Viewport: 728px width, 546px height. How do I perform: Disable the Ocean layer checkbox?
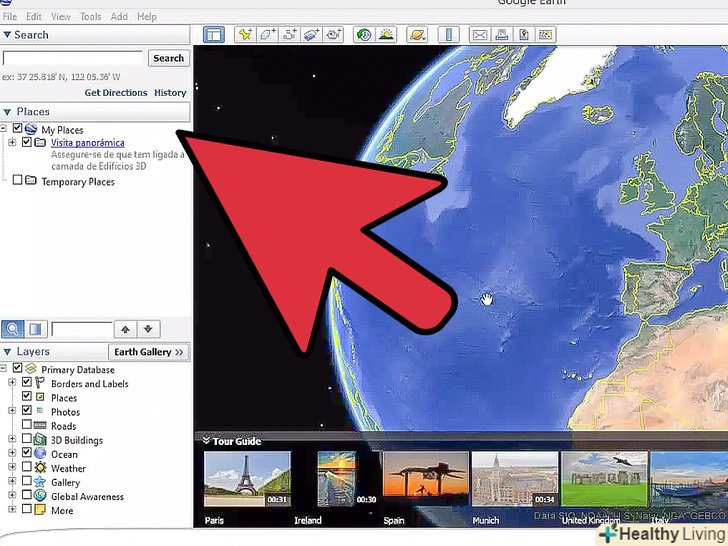tap(27, 452)
